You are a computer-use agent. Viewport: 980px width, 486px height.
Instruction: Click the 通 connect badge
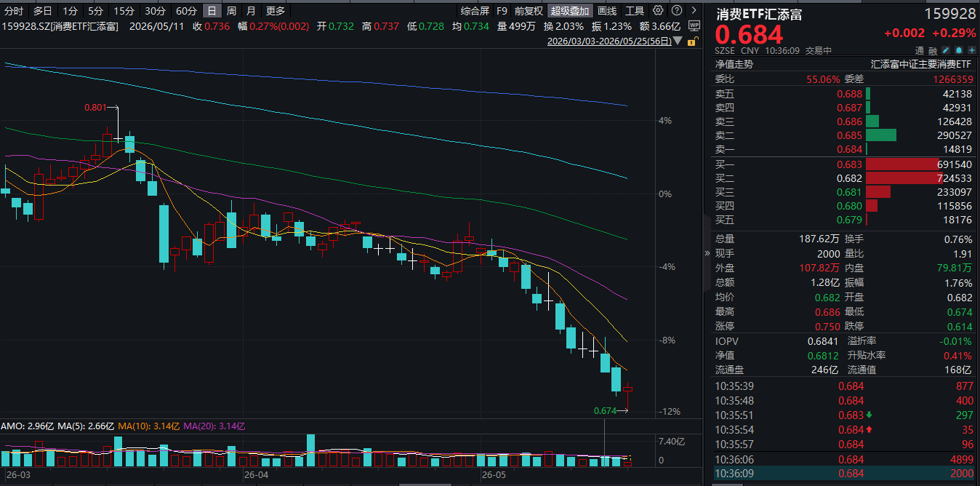point(920,50)
